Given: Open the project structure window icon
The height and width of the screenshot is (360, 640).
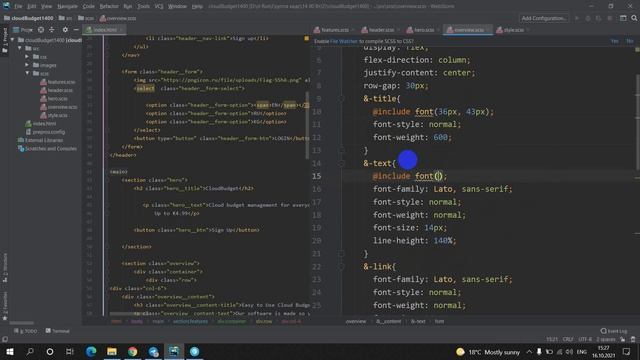Looking at the screenshot, I should (x=623, y=18).
